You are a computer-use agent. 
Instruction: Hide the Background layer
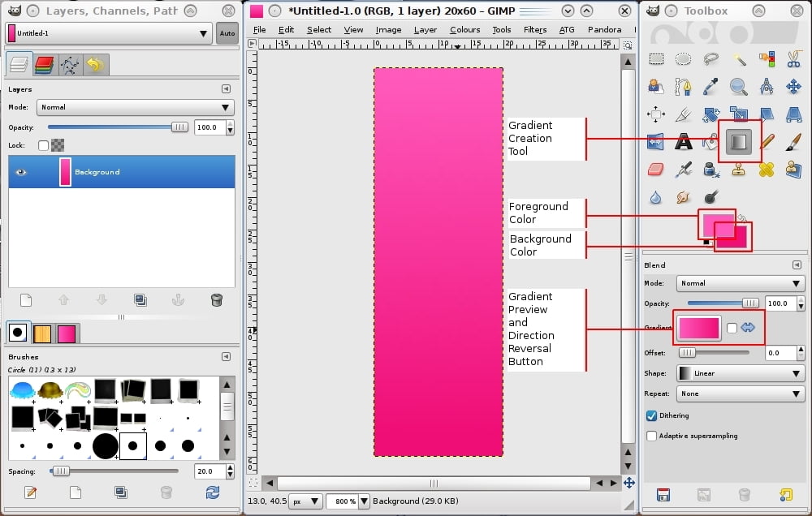click(x=19, y=172)
